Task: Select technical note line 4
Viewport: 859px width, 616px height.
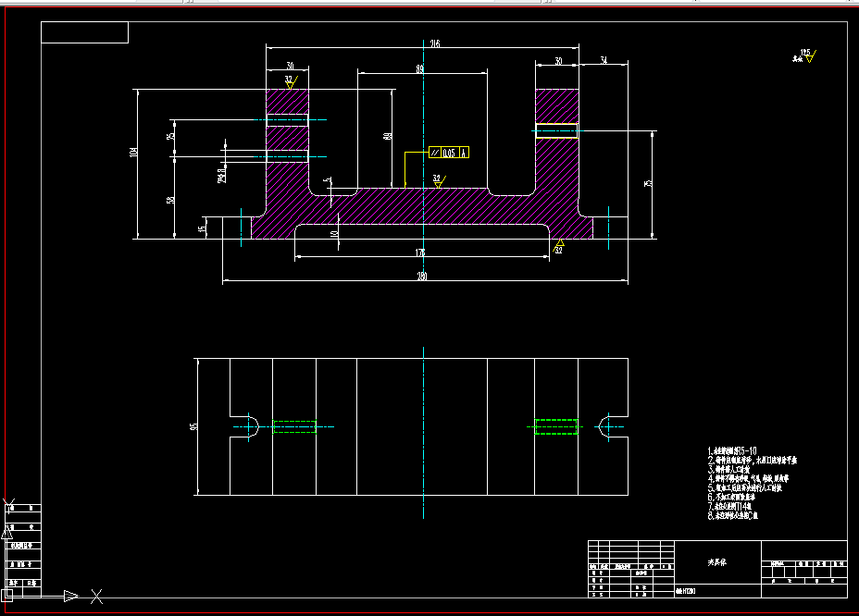Action: 748,478
